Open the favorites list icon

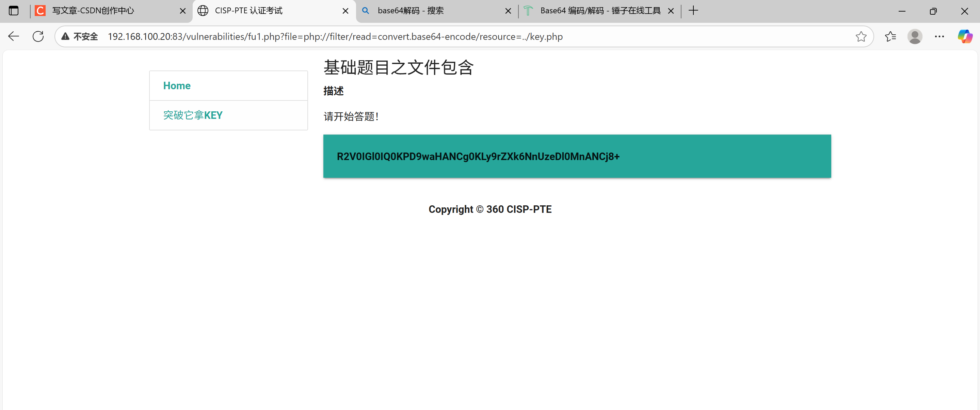pos(890,36)
